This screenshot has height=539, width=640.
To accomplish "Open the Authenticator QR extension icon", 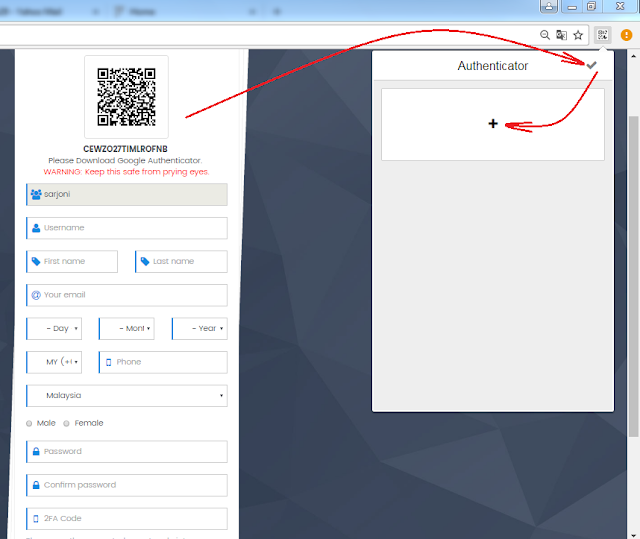I will click(602, 35).
